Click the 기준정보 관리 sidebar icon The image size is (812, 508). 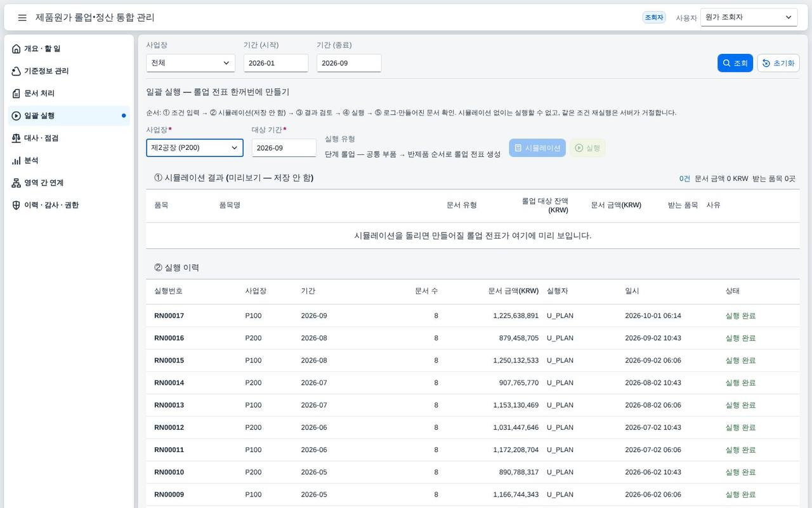tap(16, 71)
